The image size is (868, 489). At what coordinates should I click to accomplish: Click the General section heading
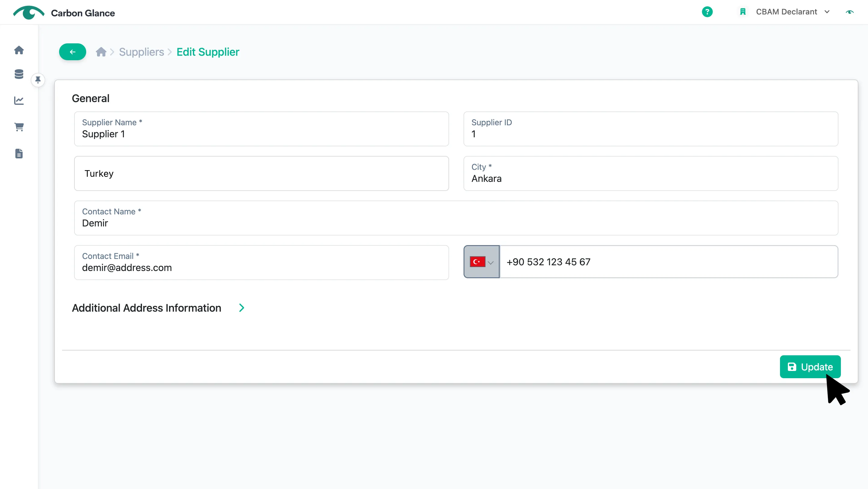[91, 98]
